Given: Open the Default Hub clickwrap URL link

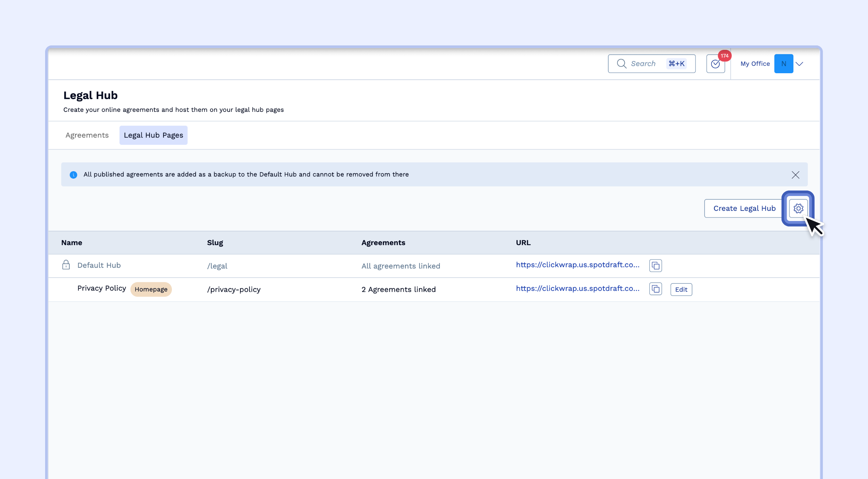Looking at the screenshot, I should pyautogui.click(x=577, y=265).
